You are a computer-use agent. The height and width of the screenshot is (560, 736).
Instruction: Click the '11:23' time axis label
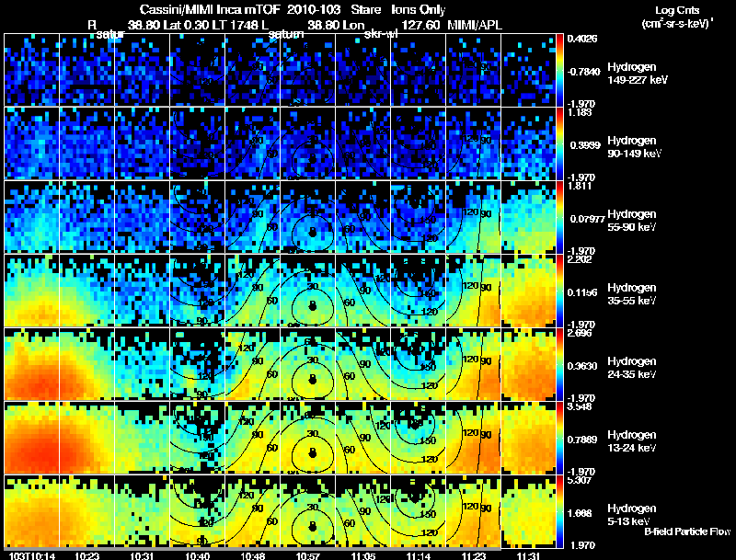[x=474, y=555]
